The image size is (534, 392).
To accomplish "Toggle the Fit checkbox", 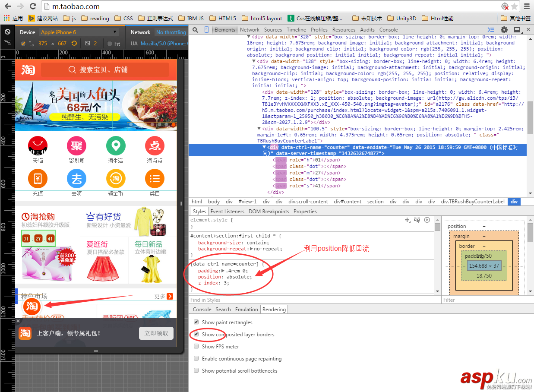I will point(109,44).
